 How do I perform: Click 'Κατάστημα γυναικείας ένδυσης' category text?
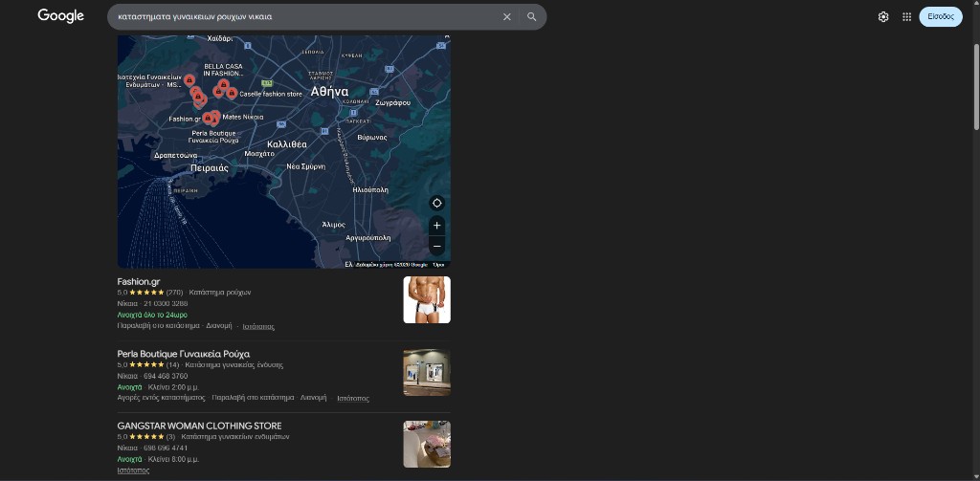[x=234, y=364]
